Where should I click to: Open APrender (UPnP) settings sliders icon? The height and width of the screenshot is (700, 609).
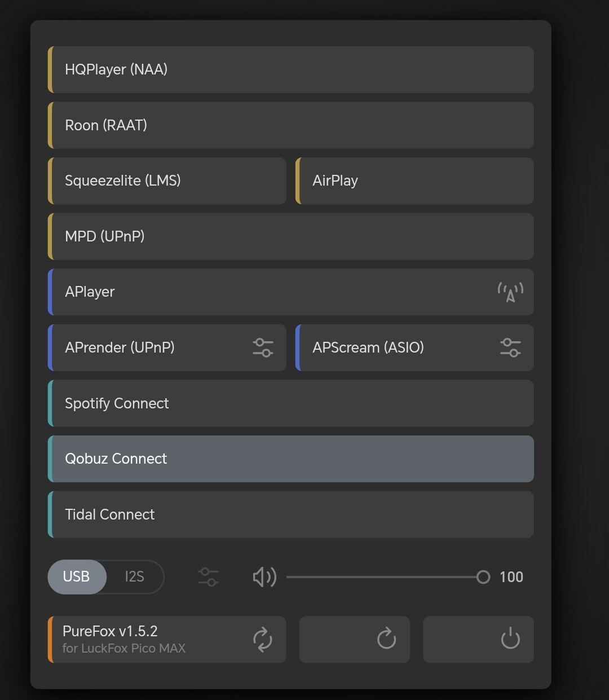[263, 347]
